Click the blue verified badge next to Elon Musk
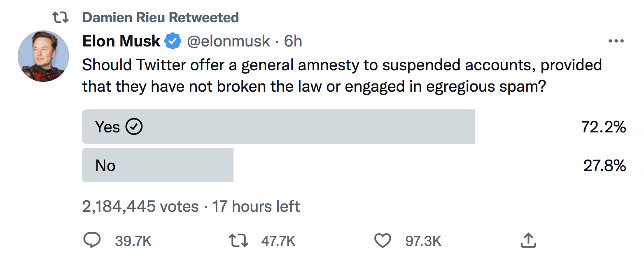Screen dimensions: 644x264 click(173, 41)
